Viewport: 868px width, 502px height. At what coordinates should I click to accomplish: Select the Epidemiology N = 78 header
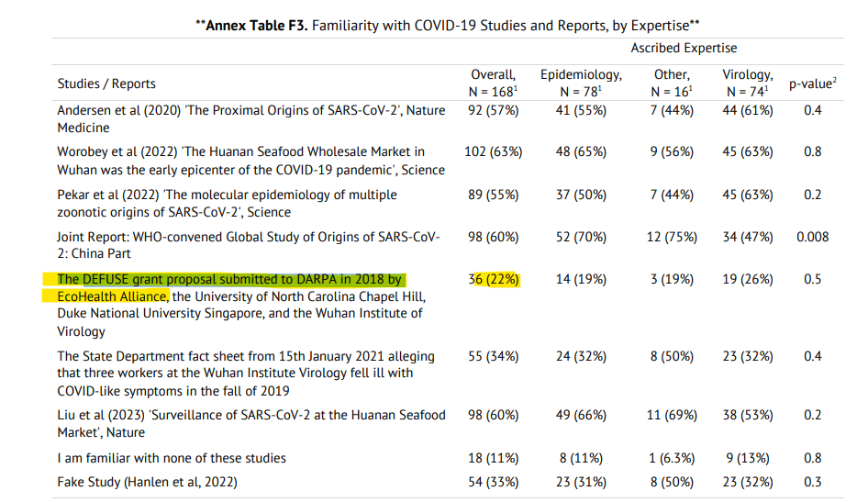[580, 83]
